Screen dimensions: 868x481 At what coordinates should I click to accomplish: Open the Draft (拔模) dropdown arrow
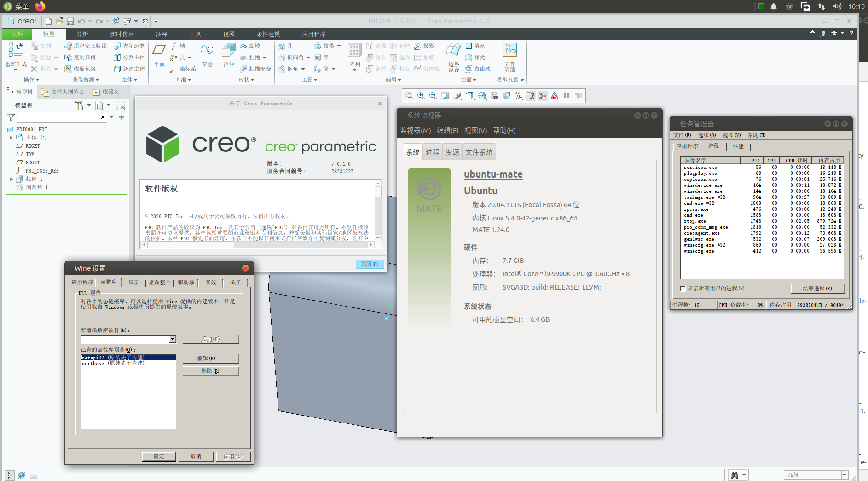339,46
